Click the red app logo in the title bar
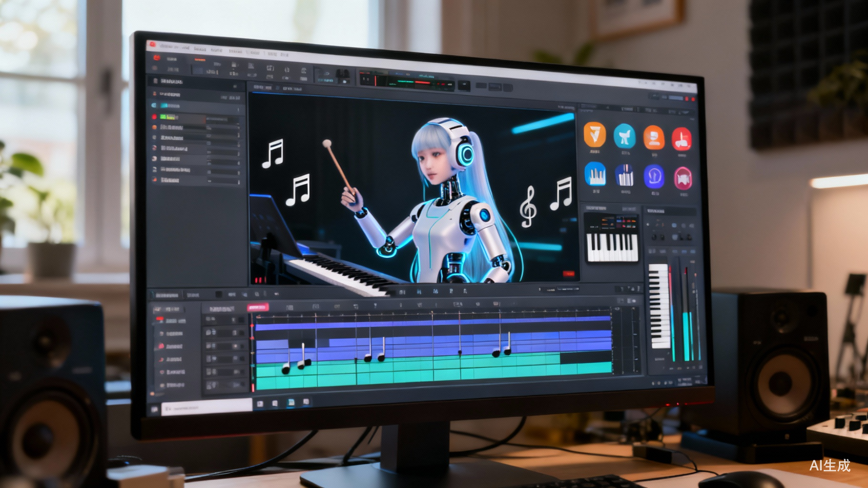Screen dimensions: 868x488 click(x=152, y=45)
